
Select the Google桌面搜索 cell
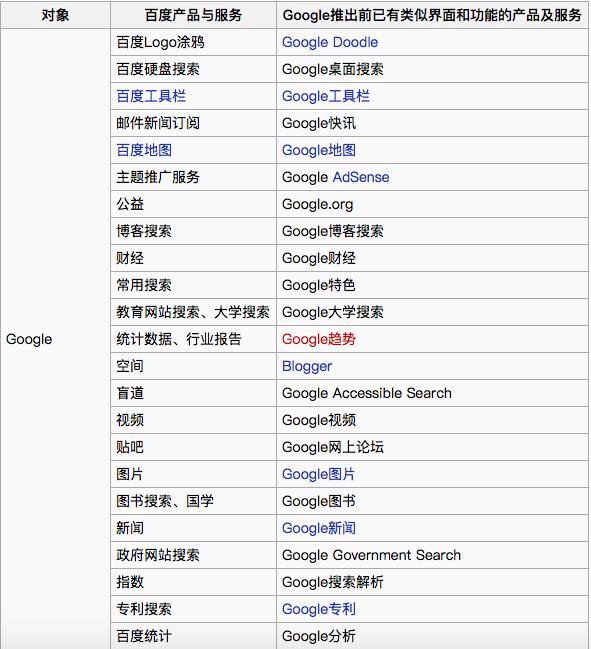(x=432, y=69)
